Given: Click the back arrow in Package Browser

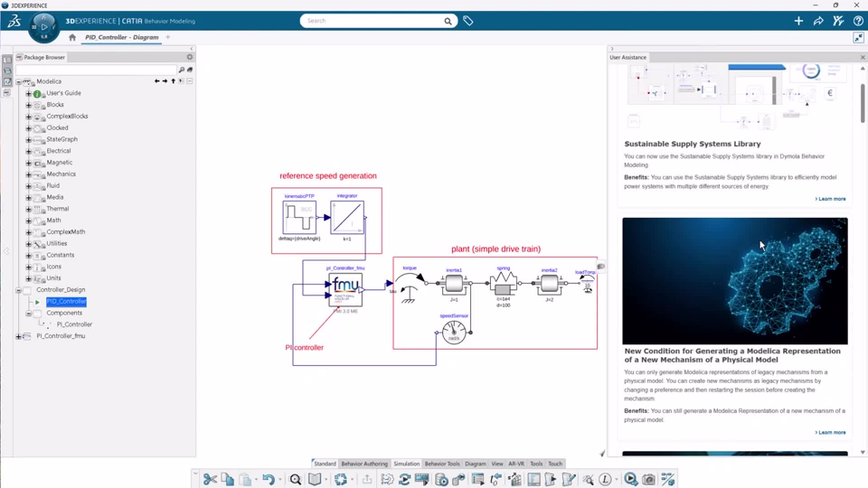Looking at the screenshot, I should click(157, 81).
